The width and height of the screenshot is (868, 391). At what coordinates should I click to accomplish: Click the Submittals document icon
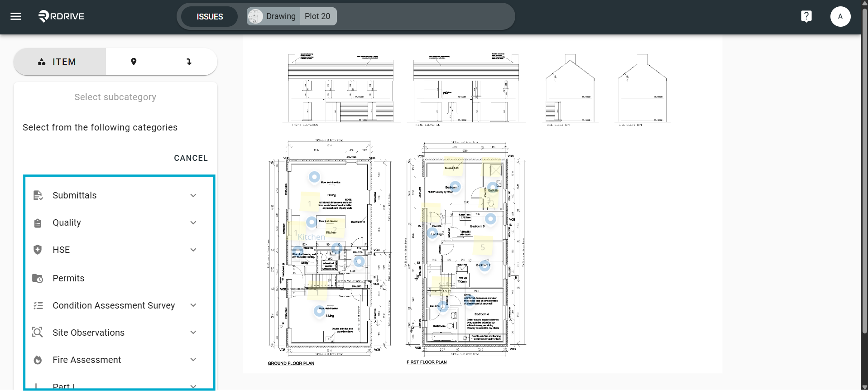pyautogui.click(x=38, y=195)
